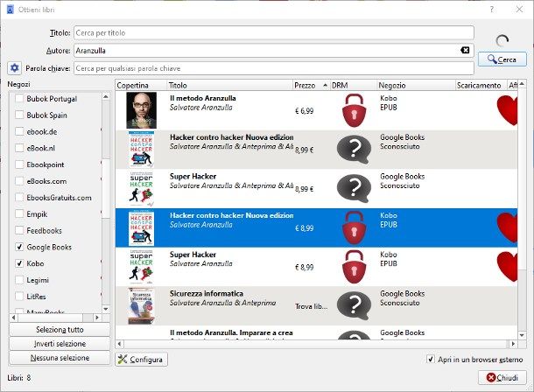Click the affiliate heart for Il metodo Aranzulla
Viewport: 534px width, 392px height.
coord(507,110)
